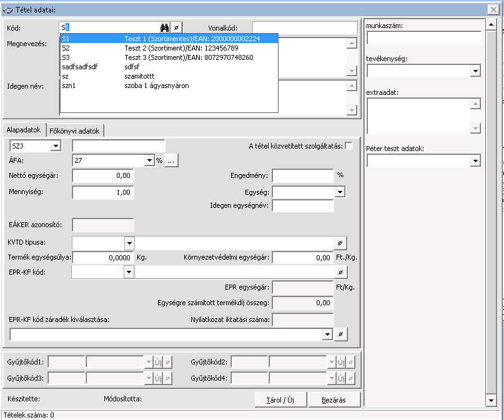
Task: Clear the EPR-KF kód selection with ø
Action: coord(341,272)
